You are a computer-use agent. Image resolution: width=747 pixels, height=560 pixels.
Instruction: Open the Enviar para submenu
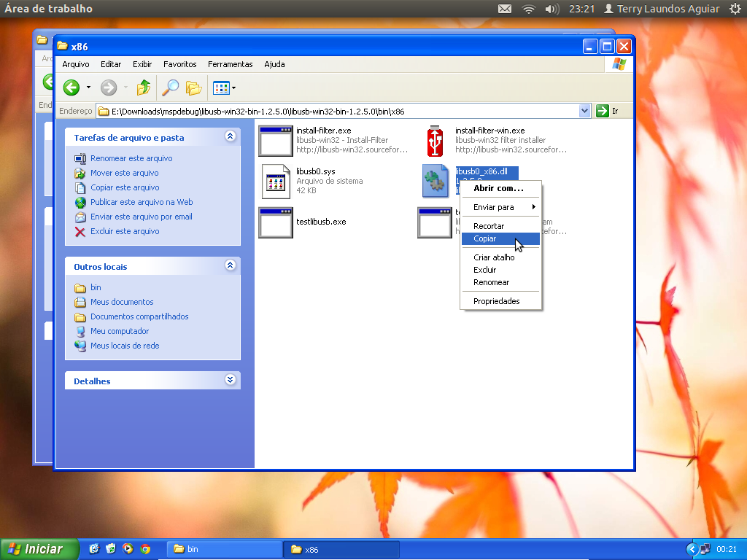pos(500,207)
